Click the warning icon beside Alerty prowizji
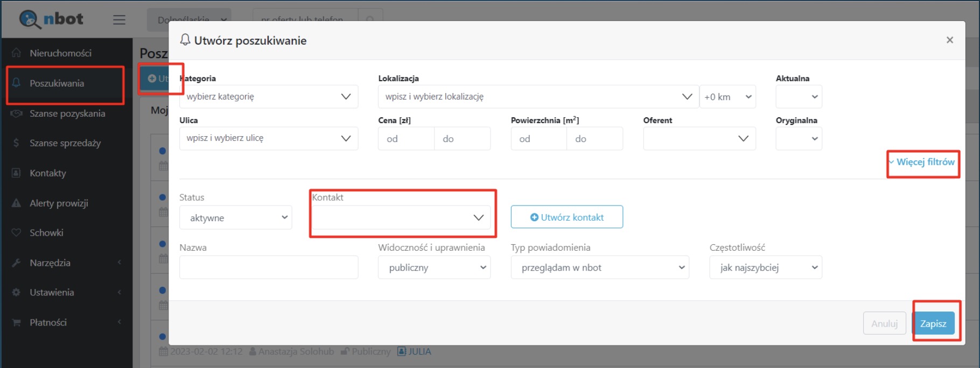 tap(17, 203)
